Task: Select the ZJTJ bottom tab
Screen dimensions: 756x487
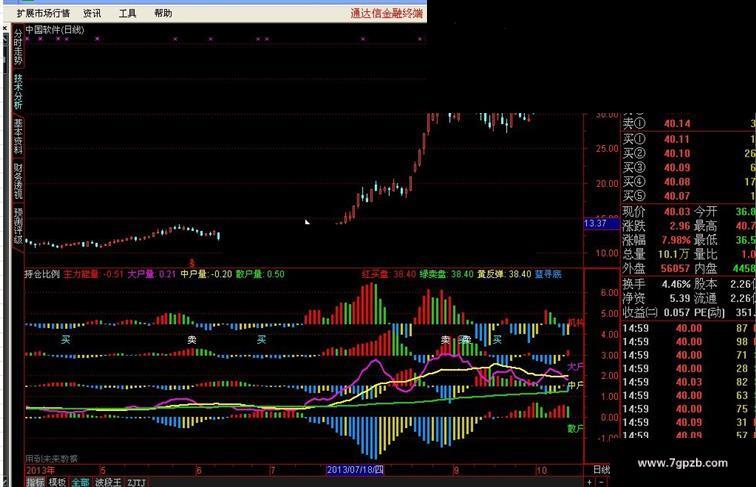Action: point(136,482)
